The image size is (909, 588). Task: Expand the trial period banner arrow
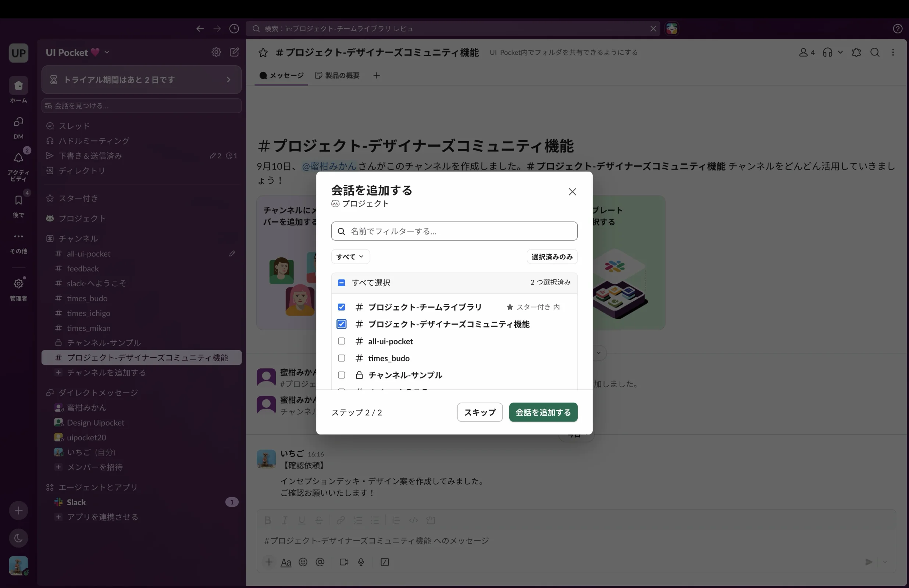click(x=228, y=79)
